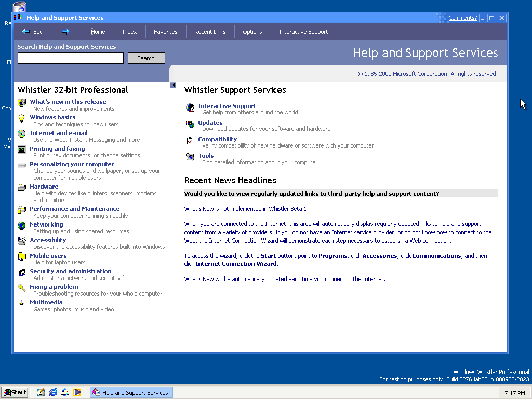Open the Options menu item
The width and height of the screenshot is (532, 399).
pos(252,32)
